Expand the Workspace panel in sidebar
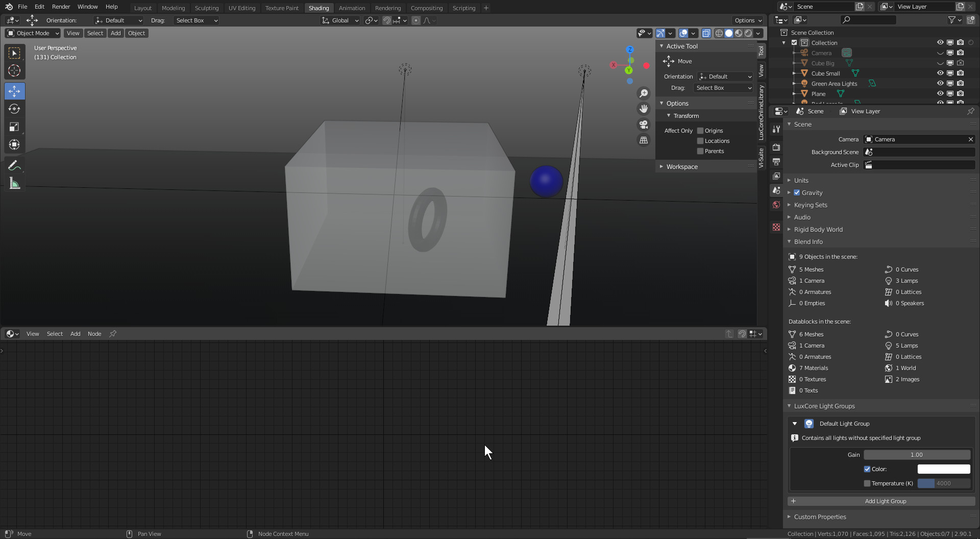This screenshot has height=539, width=980. [x=681, y=167]
